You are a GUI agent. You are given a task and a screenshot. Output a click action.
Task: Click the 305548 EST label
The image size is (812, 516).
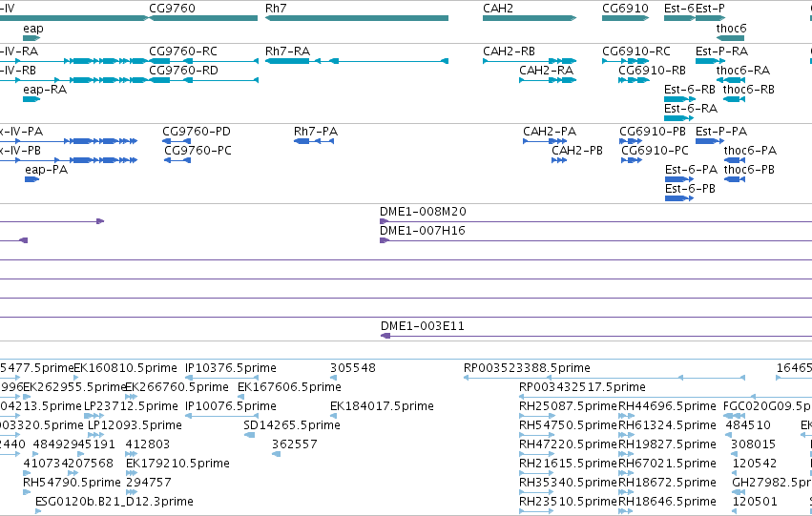pyautogui.click(x=353, y=368)
